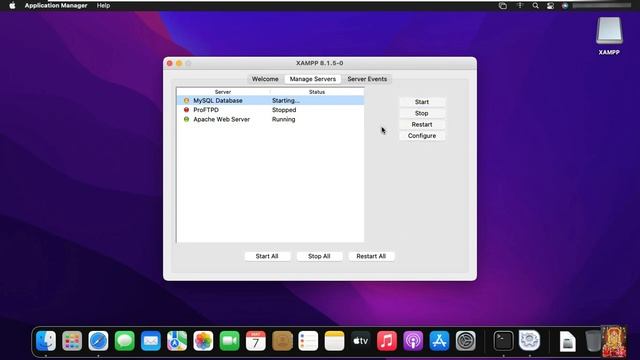Viewport: 640px width, 360px height.
Task: Click ProFTPD red status indicator
Action: [x=187, y=110]
